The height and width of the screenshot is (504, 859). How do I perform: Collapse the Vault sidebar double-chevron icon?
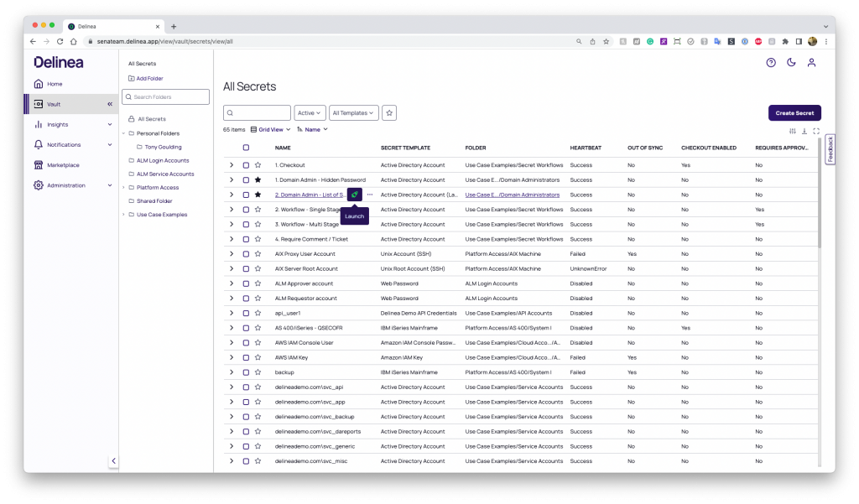click(109, 104)
